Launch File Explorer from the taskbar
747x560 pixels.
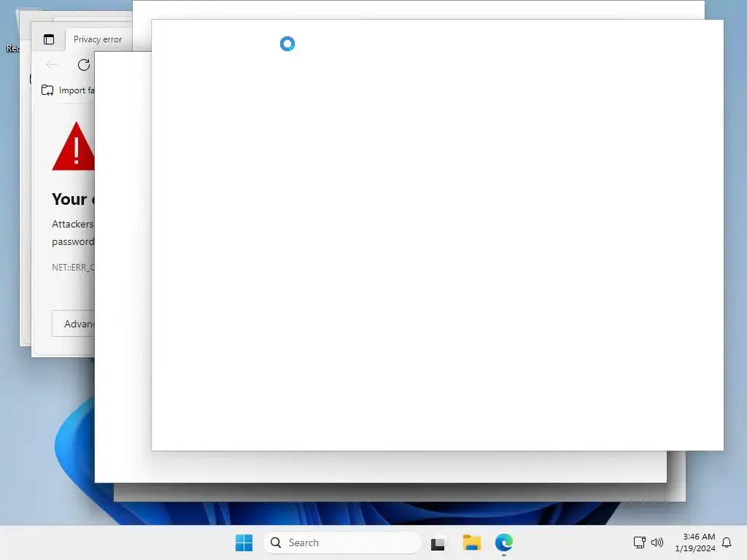pos(472,542)
